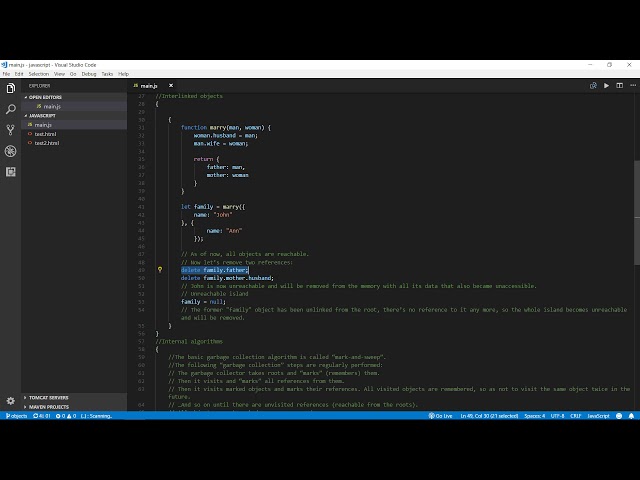Click the errors and warnings status indicator
Viewport: 640px width, 480px height.
[x=66, y=416]
